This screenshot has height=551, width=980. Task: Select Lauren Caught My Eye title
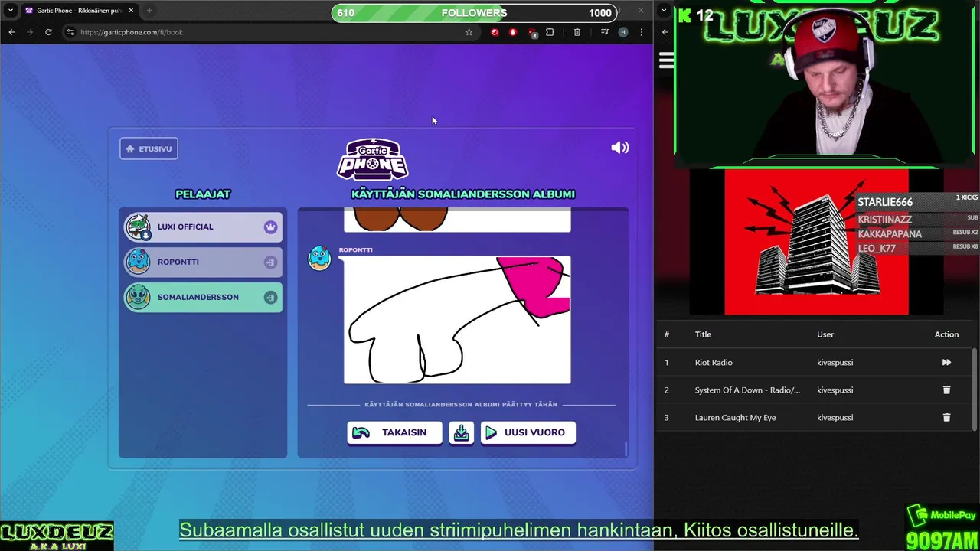[x=735, y=418]
